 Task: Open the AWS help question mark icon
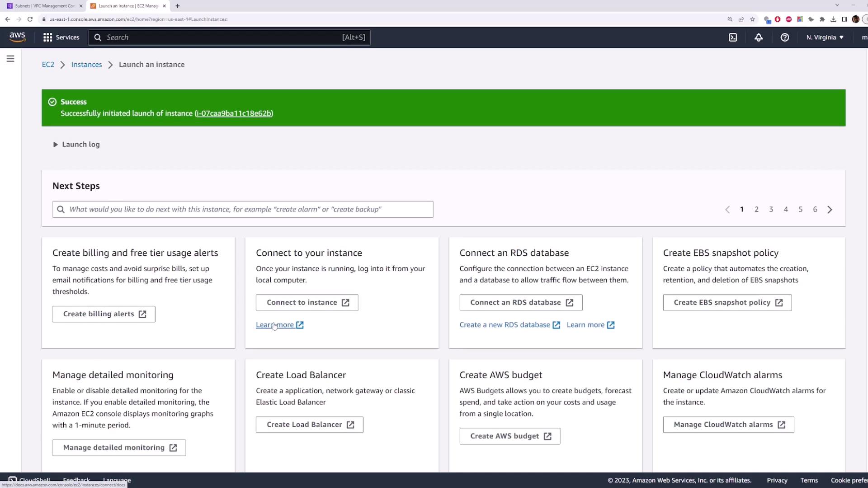point(785,38)
